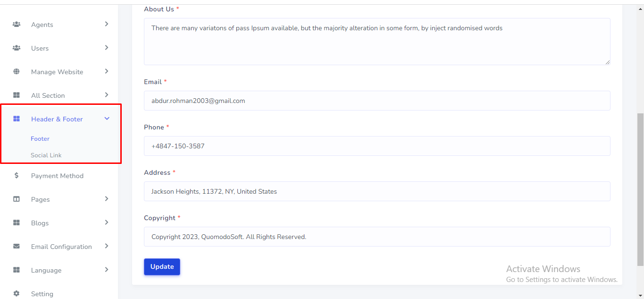Expand the Language submenu chevron
This screenshot has width=644, height=299.
[x=107, y=269]
